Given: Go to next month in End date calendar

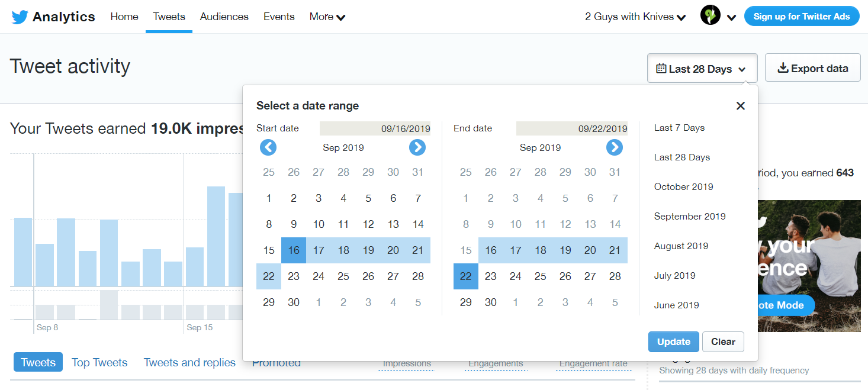Looking at the screenshot, I should click(615, 147).
